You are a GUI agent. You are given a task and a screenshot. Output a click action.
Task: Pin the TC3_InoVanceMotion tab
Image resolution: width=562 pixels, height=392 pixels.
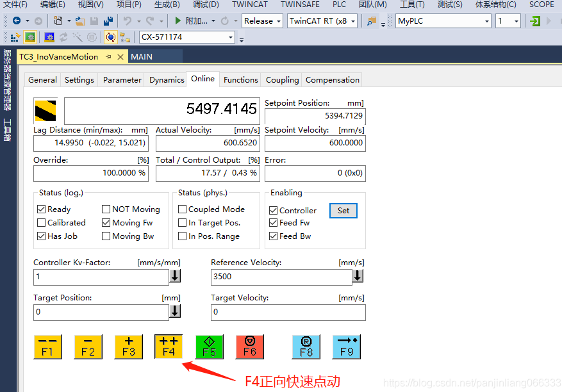click(x=108, y=57)
